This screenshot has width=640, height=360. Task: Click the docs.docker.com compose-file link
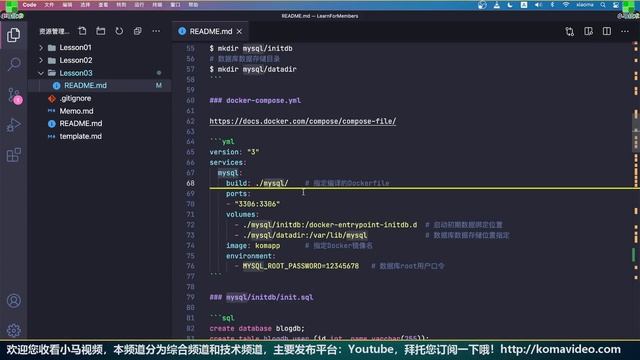[x=302, y=121]
